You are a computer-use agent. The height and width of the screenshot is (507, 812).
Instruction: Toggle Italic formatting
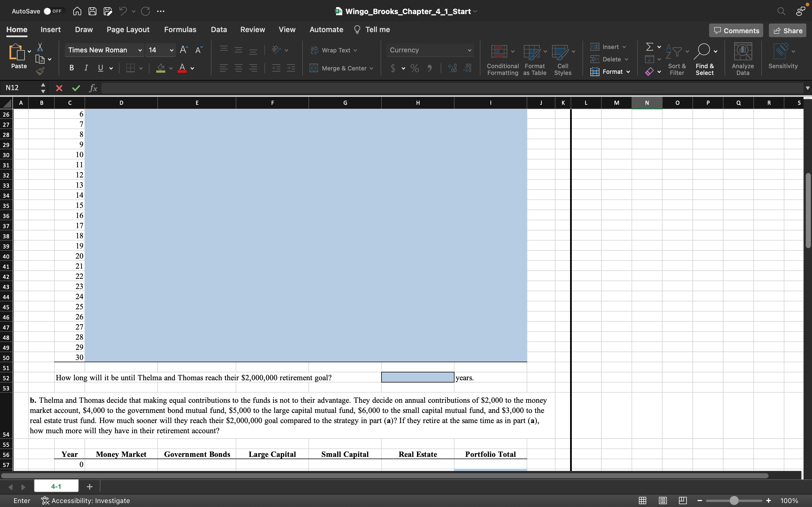coord(86,68)
